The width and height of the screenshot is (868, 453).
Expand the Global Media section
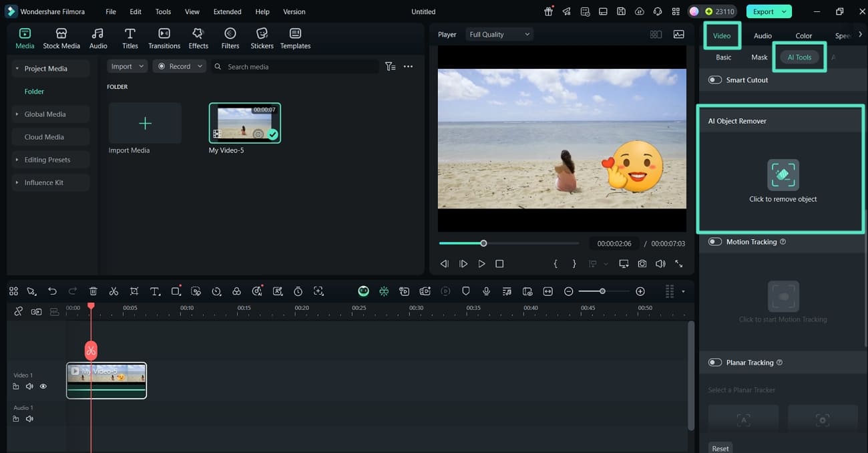(17, 114)
